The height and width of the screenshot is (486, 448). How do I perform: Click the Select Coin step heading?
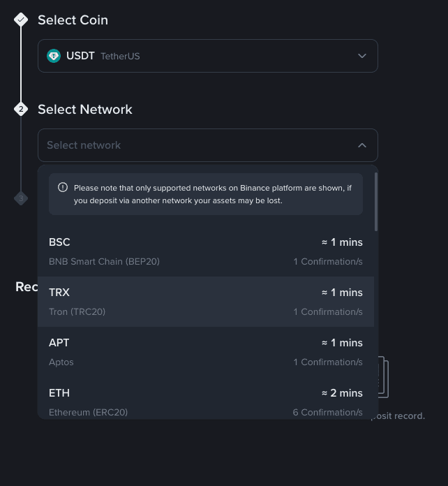pyautogui.click(x=73, y=20)
